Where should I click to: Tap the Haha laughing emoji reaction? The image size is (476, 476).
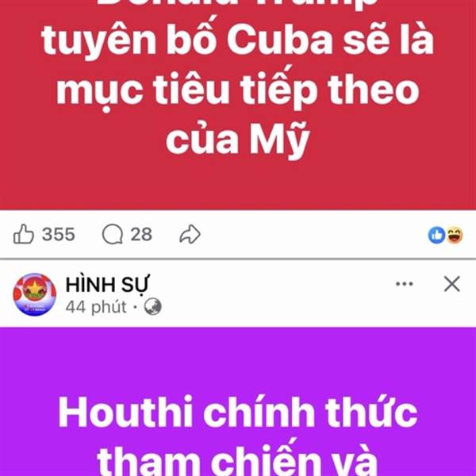tap(455, 235)
